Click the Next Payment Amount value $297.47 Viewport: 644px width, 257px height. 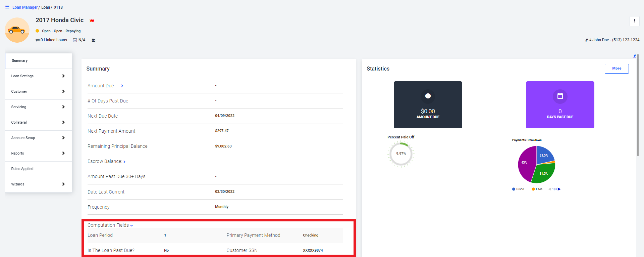coord(222,131)
